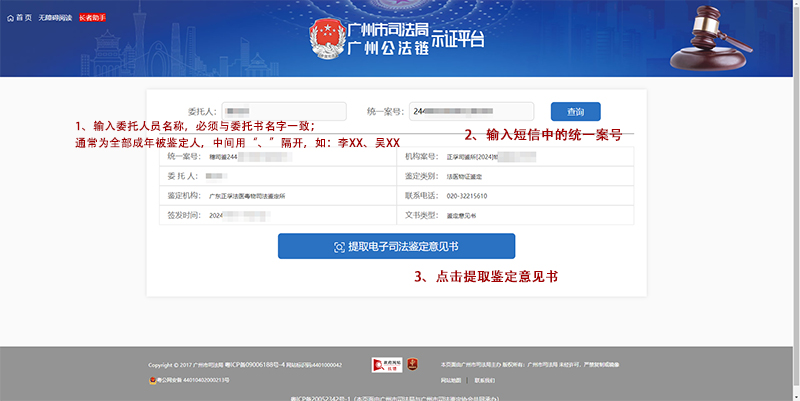Click the scan icon on the extract button
The width and height of the screenshot is (800, 401).
339,247
